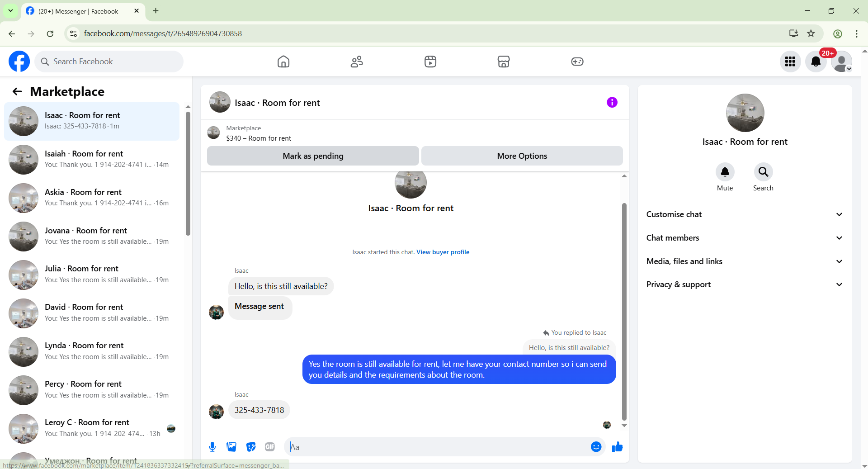Image resolution: width=868 pixels, height=469 pixels.
Task: Open Leroy C · Room for rent chat
Action: [92, 428]
